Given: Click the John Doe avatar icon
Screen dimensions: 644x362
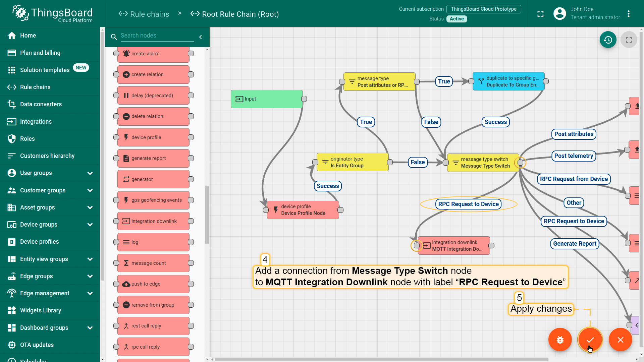Looking at the screenshot, I should 559,13.
